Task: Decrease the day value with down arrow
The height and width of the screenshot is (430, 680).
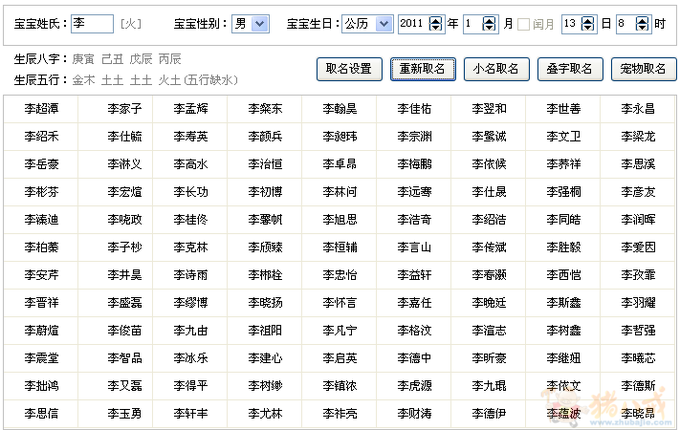Action: [x=588, y=27]
